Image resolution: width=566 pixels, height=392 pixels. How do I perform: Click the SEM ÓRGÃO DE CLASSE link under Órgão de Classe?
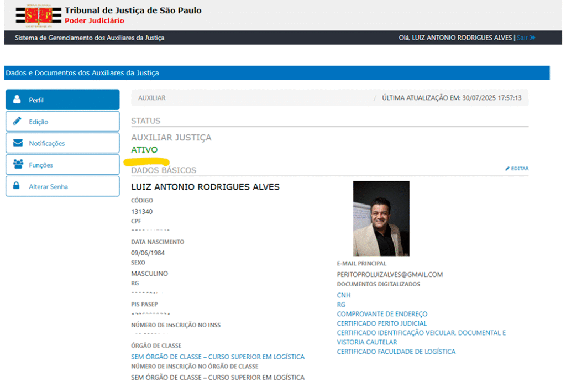click(218, 356)
